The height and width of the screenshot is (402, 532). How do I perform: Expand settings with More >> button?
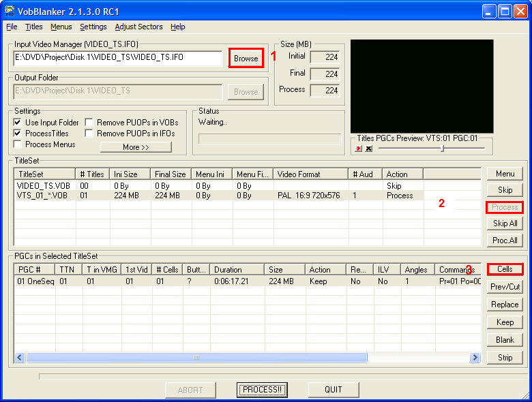[x=136, y=147]
